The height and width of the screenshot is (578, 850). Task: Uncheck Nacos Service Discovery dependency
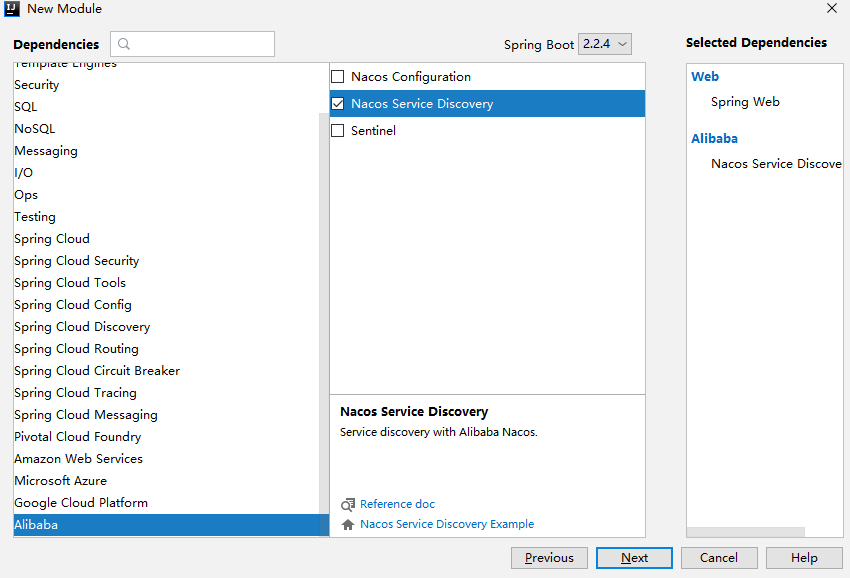(x=338, y=104)
